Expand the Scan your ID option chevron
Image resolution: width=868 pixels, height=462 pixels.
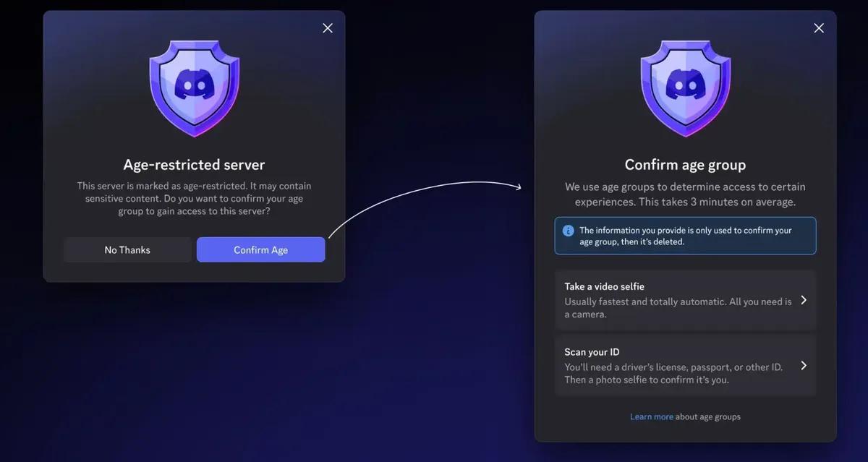804,365
